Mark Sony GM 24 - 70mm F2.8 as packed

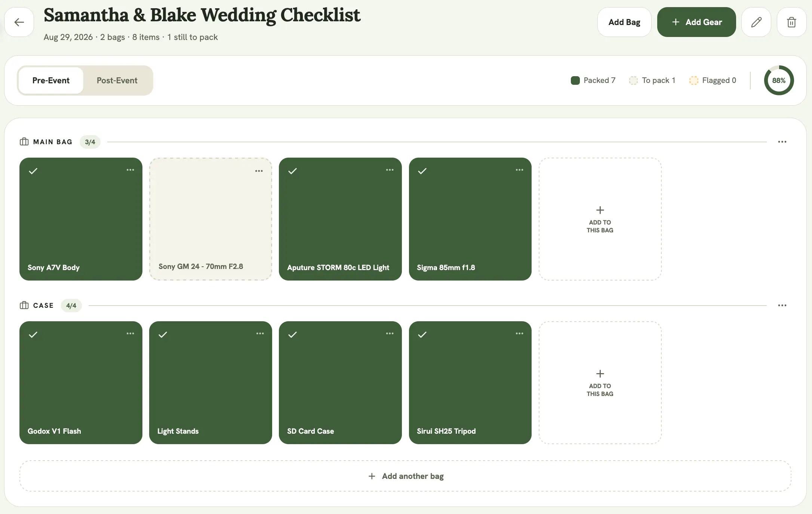[210, 219]
